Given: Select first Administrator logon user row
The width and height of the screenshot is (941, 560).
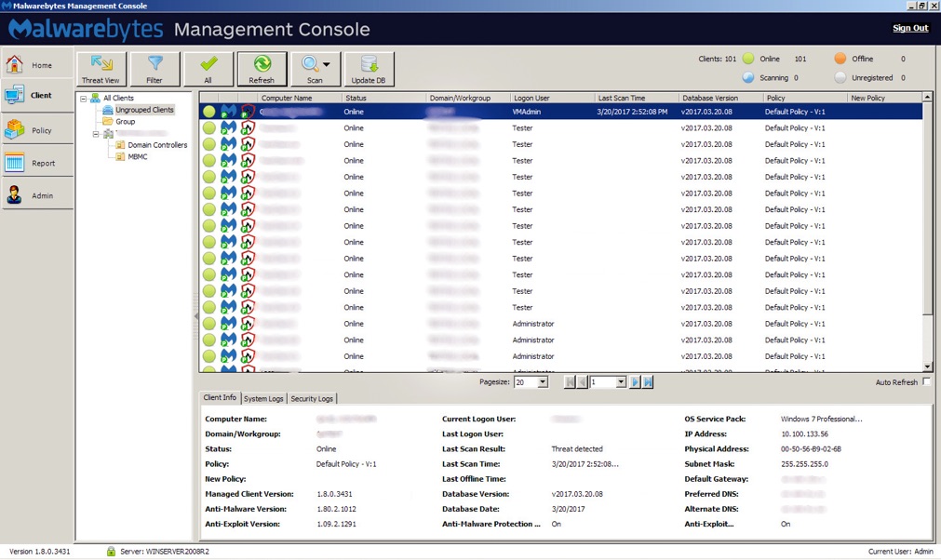Looking at the screenshot, I should click(560, 324).
